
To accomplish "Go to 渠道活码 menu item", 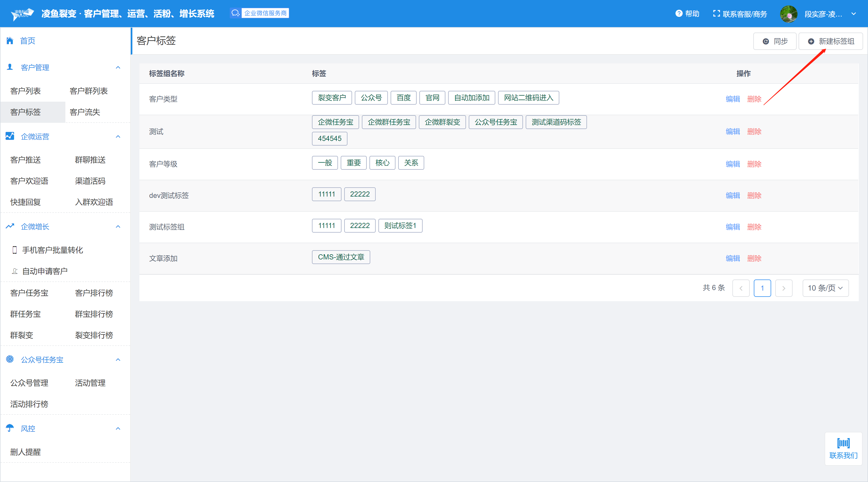I will pos(90,181).
